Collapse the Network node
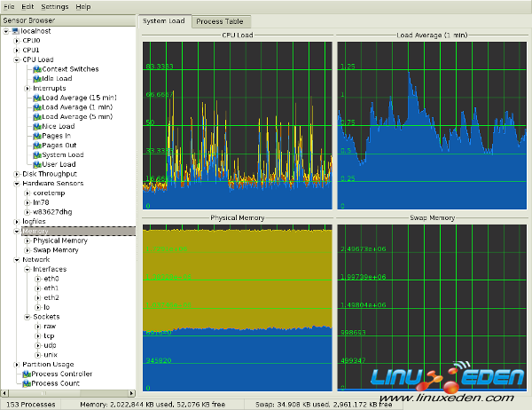The width and height of the screenshot is (532, 410). click(x=17, y=260)
